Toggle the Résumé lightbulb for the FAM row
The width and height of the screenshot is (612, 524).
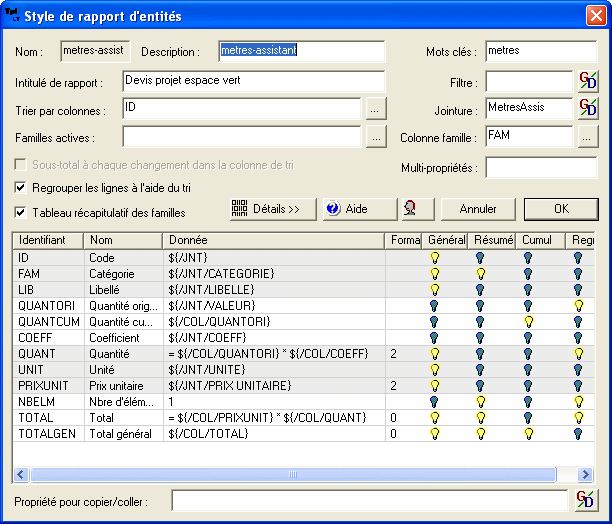[481, 272]
